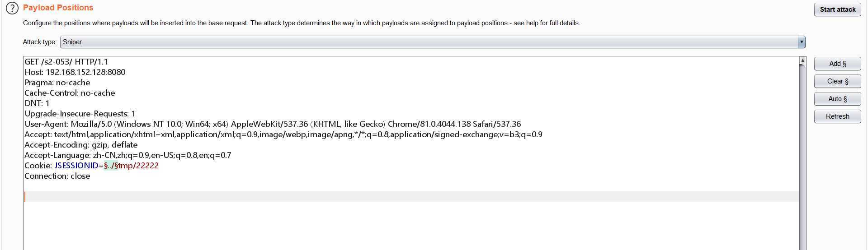868x250 pixels.
Task: Click the Auto § button
Action: (837, 99)
